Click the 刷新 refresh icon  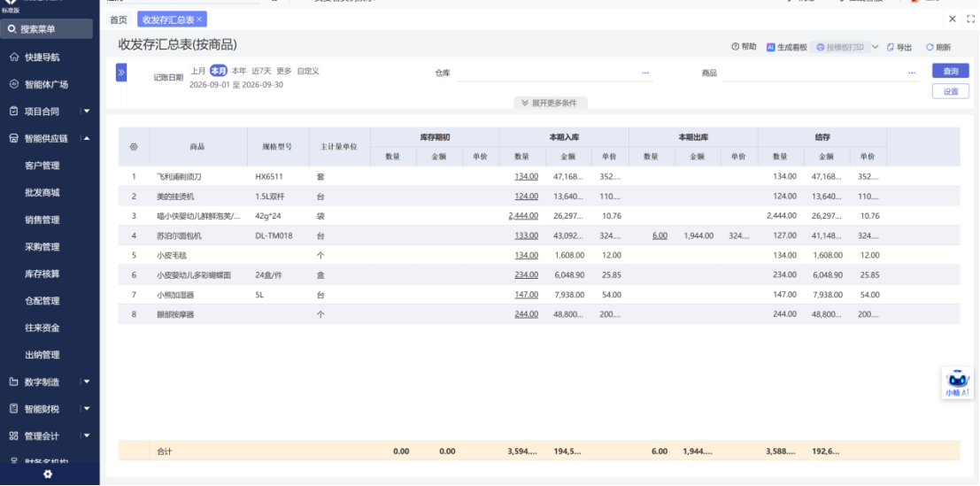click(x=930, y=47)
